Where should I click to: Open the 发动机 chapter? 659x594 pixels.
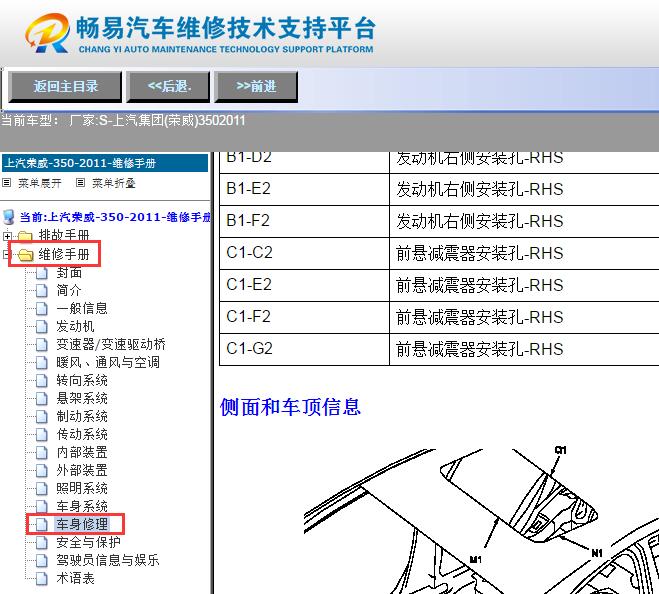[75, 327]
